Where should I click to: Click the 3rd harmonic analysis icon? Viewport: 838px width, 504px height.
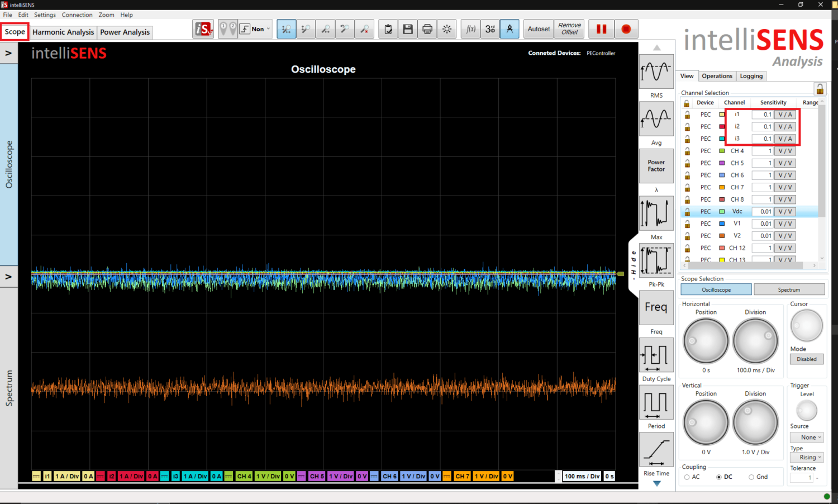(x=490, y=28)
